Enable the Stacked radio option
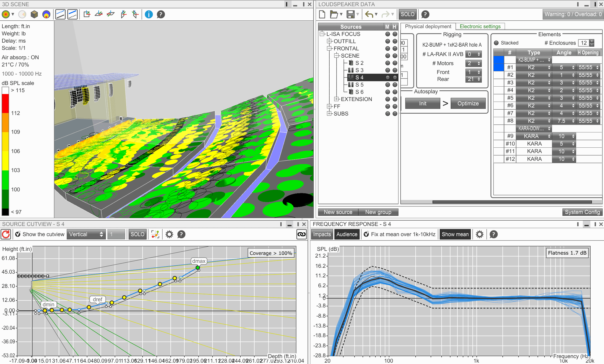This screenshot has height=364, width=604. (496, 43)
